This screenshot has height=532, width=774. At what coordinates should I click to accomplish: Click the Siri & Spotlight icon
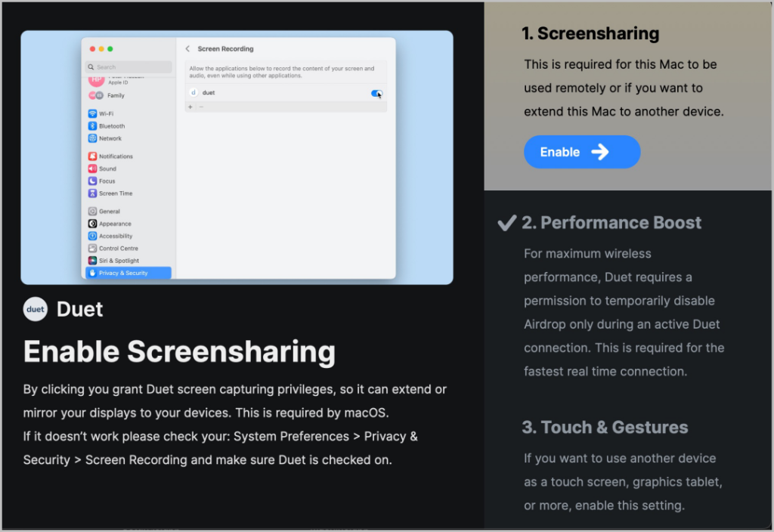coord(92,260)
